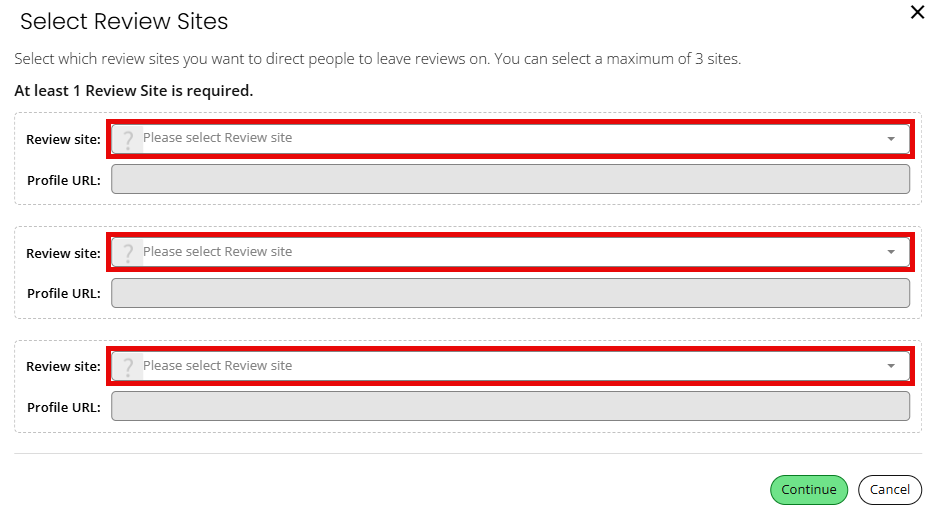Expand the first Review site dropdown arrow
The image size is (937, 516).
coord(890,139)
